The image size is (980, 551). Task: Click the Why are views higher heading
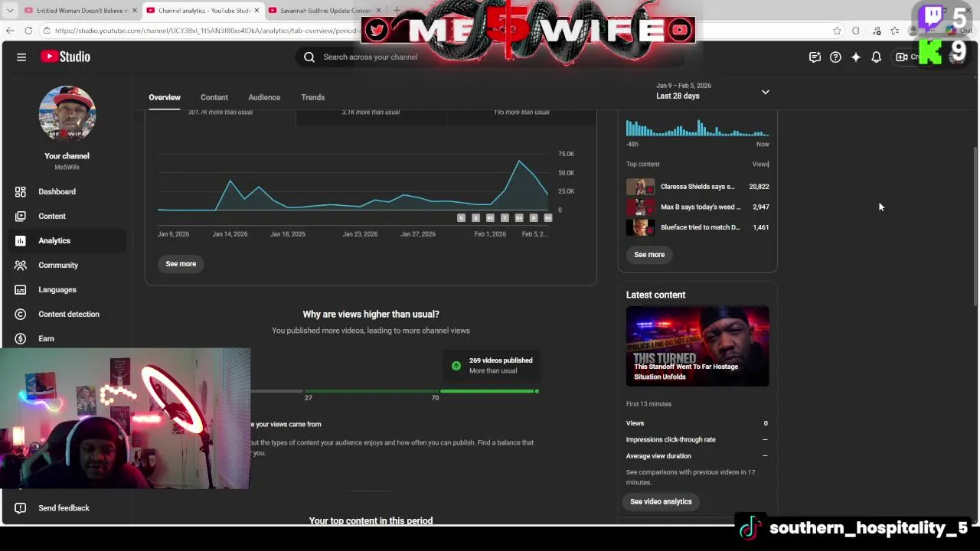pos(371,315)
